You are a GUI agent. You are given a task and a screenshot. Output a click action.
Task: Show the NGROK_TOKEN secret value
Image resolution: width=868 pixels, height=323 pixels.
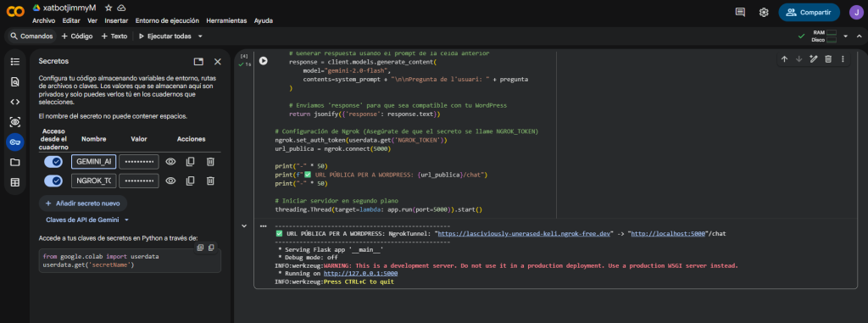coord(171,181)
